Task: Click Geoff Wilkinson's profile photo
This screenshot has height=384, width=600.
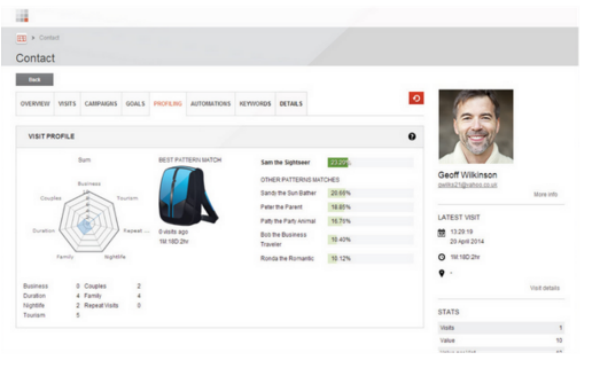Action: point(476,127)
